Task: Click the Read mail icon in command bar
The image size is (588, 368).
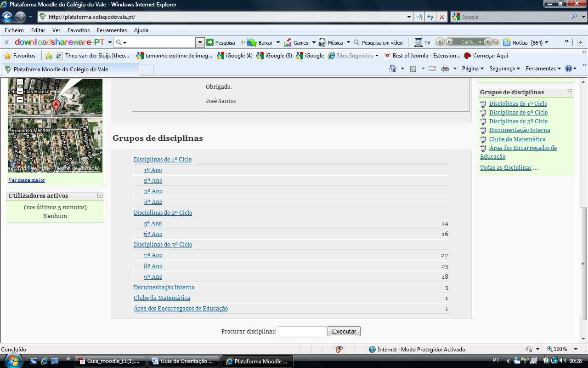Action: pyautogui.click(x=432, y=69)
